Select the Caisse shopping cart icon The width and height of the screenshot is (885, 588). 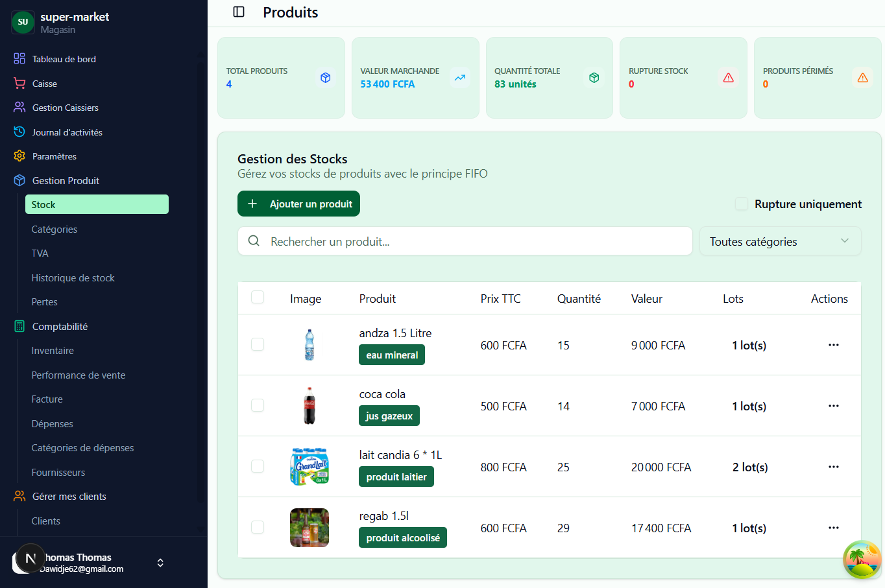[x=18, y=83]
